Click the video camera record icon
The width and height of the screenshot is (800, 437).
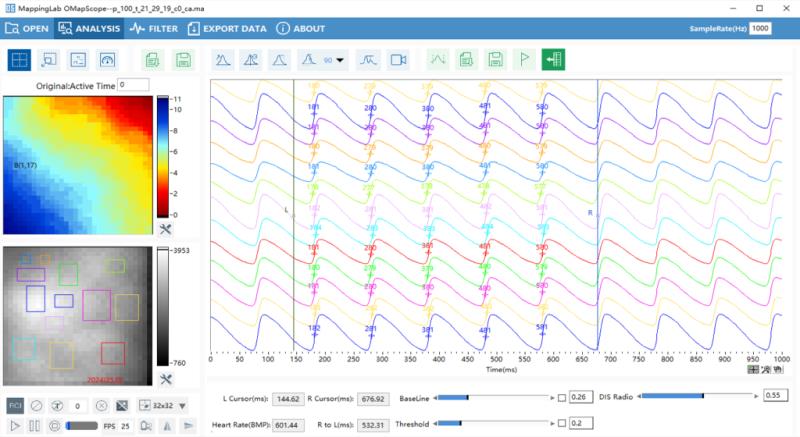point(399,60)
